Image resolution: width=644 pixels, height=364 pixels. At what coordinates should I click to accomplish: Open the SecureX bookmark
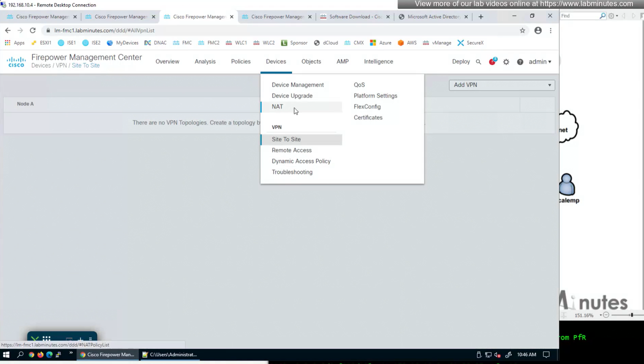[x=470, y=43]
